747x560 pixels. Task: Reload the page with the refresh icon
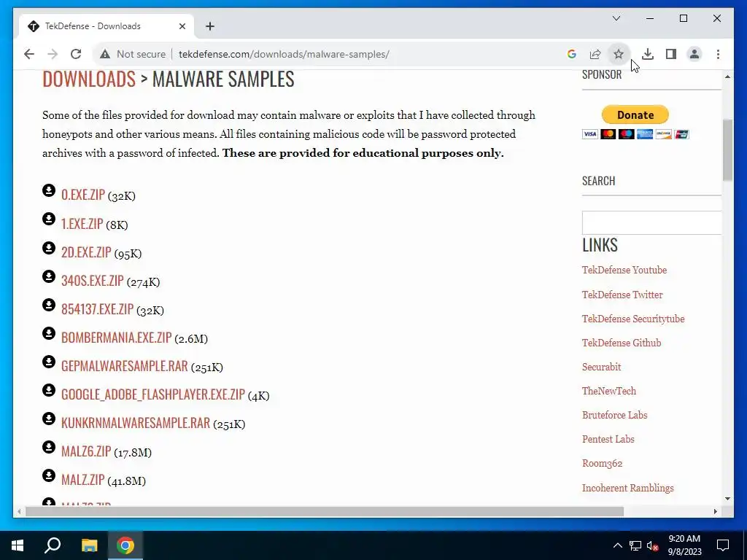(76, 54)
